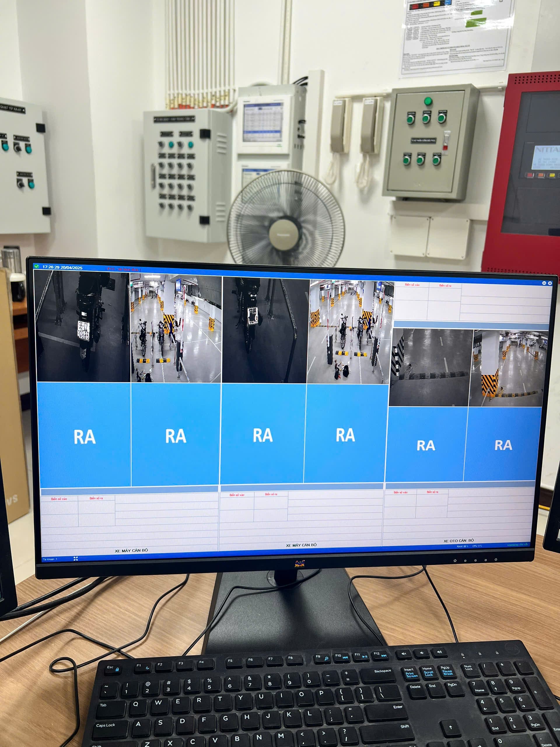Click the 'Tài khoản: 1' status text
Screen dimensions: 560x747
click(50, 559)
